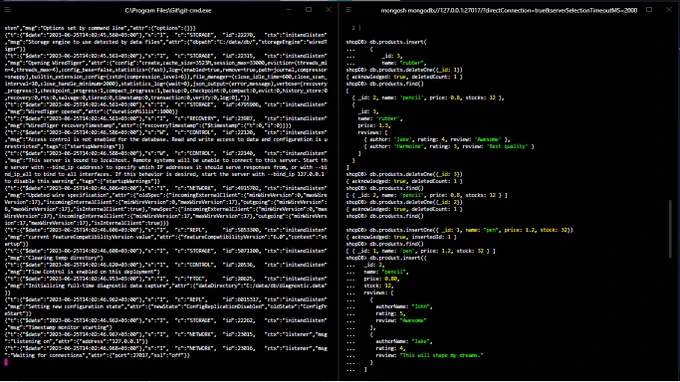Click "rating: 5," under authorName John

tap(390, 313)
